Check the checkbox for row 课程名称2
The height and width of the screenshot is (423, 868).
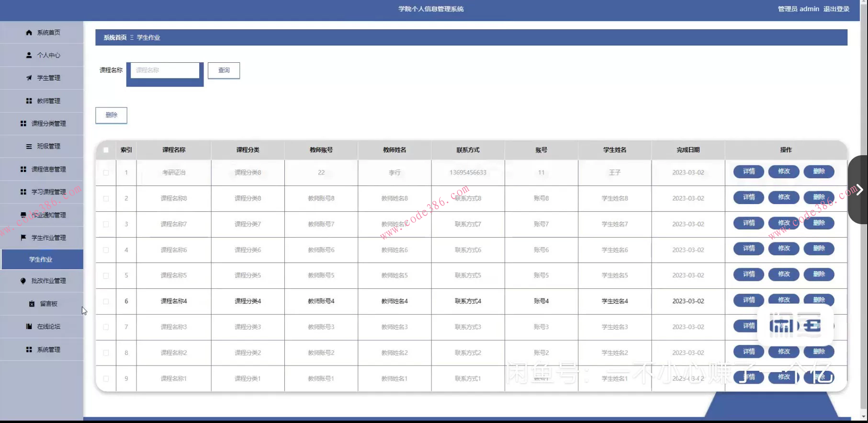coord(106,353)
